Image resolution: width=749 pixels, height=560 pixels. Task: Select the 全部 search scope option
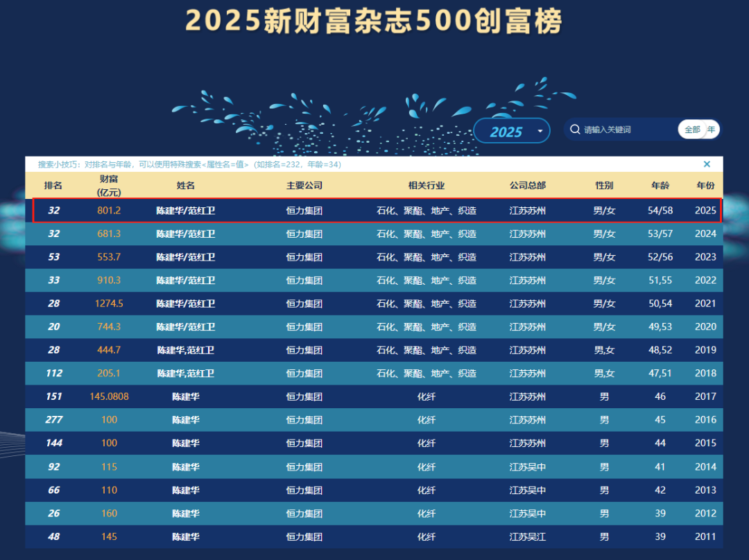click(x=692, y=130)
